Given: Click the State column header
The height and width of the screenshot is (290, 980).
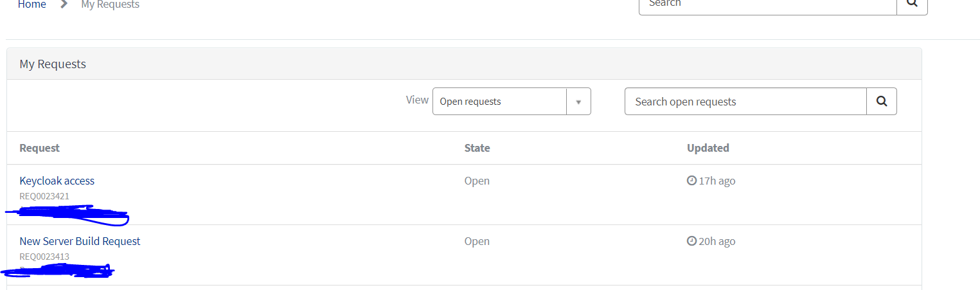Looking at the screenshot, I should coord(477,148).
